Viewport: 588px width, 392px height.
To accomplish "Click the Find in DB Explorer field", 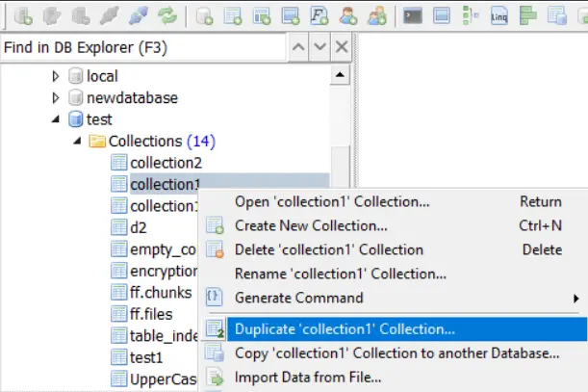I will (140, 47).
